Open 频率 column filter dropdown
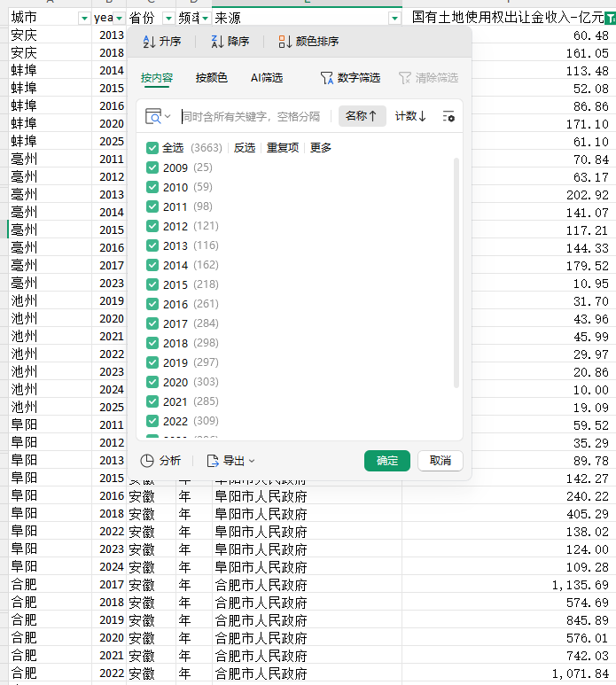The height and width of the screenshot is (685, 616). pyautogui.click(x=205, y=19)
